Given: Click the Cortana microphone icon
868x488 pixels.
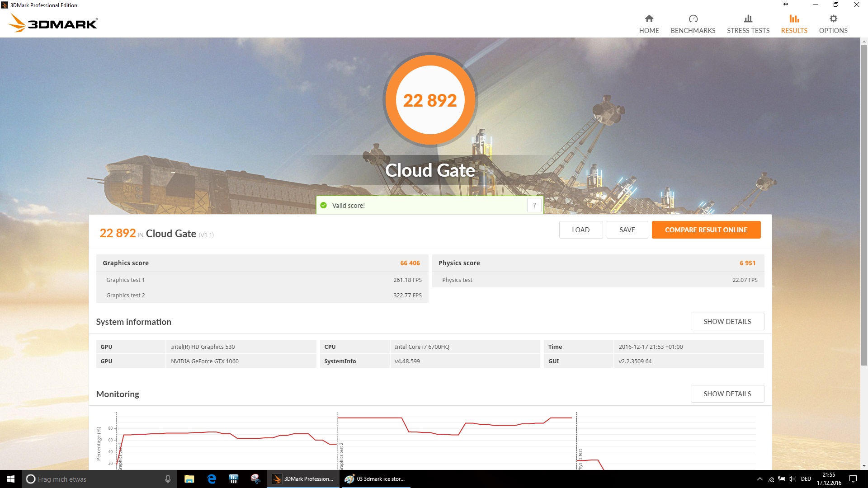Looking at the screenshot, I should [x=168, y=479].
